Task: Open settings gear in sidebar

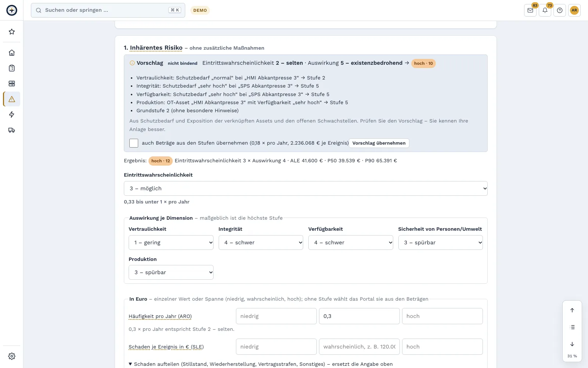Action: click(x=12, y=356)
